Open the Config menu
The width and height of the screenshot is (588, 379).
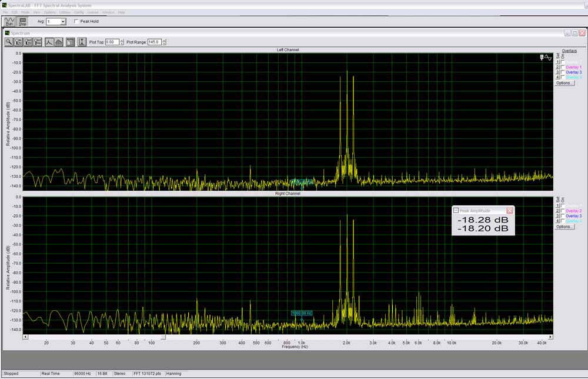79,12
